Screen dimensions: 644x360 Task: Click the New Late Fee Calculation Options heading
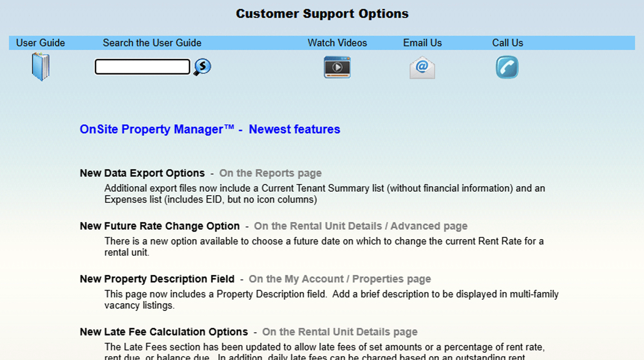(x=164, y=332)
